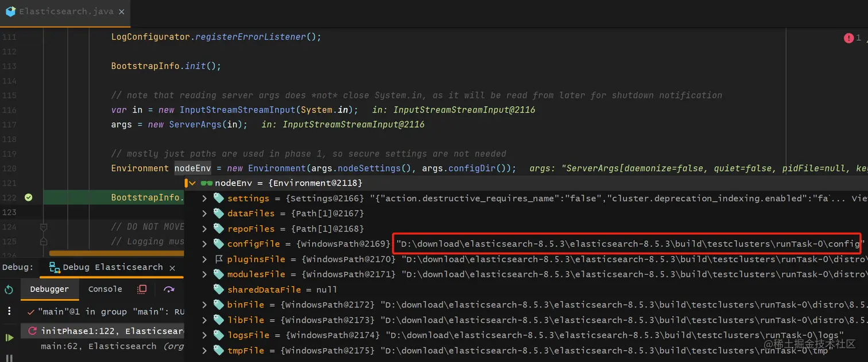This screenshot has height=362, width=868.
Task: Click the inline args debug value on line 120
Action: pos(698,168)
